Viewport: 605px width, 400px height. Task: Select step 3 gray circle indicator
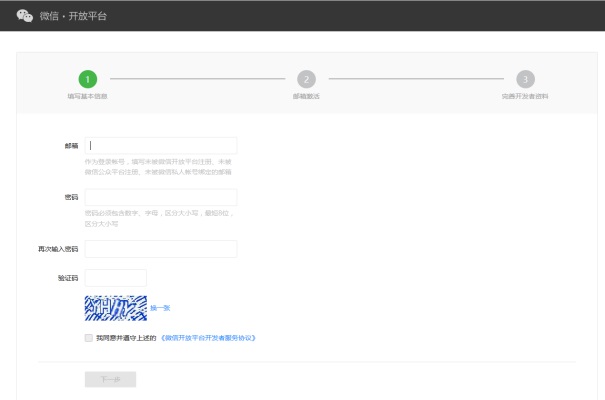[x=525, y=78]
